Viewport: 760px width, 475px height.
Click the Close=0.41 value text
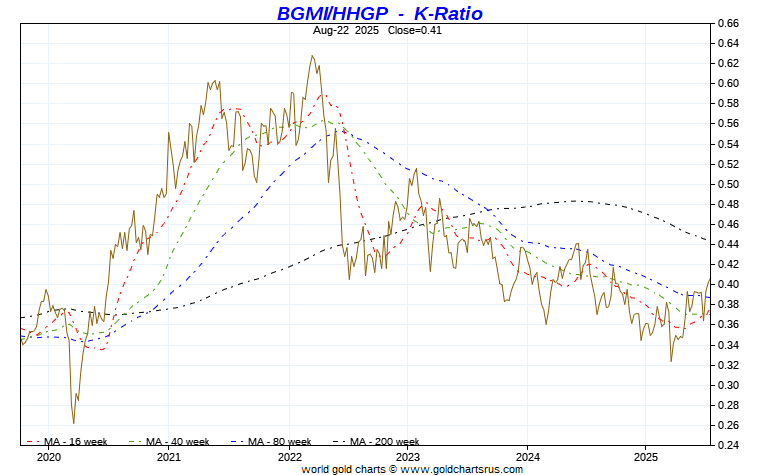[x=414, y=30]
